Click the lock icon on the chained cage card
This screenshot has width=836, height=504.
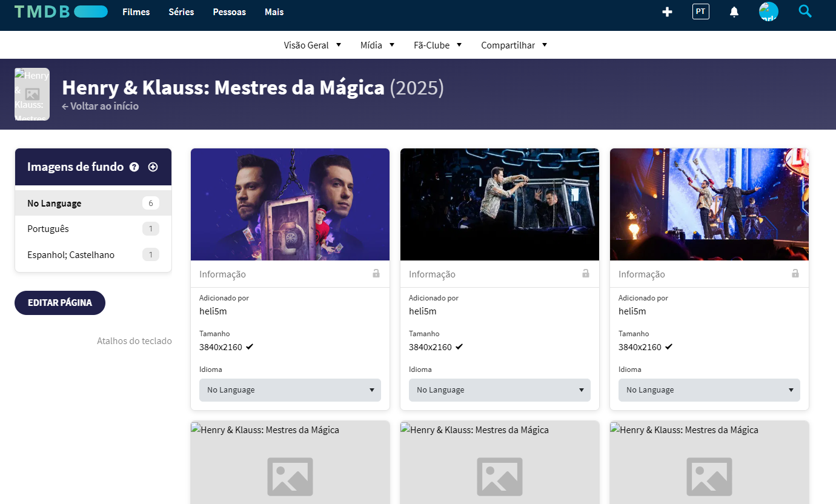tap(586, 274)
